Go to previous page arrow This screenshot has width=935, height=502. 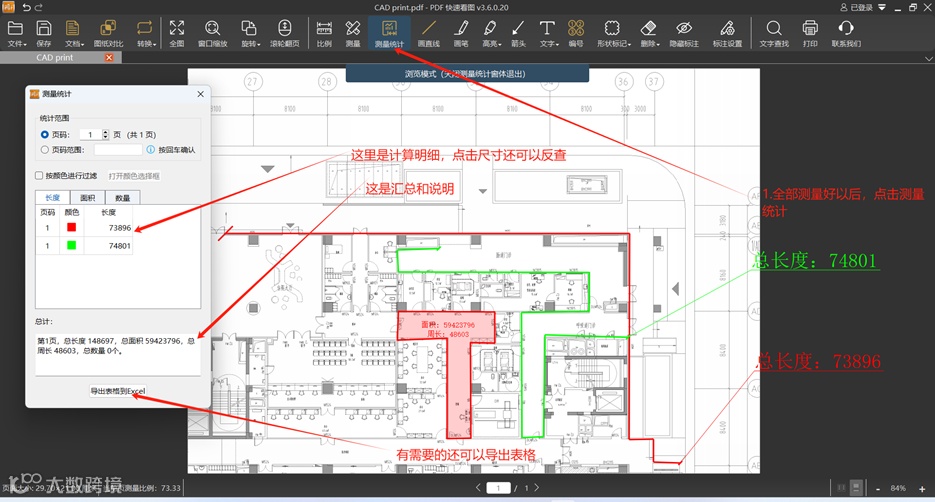(x=478, y=488)
